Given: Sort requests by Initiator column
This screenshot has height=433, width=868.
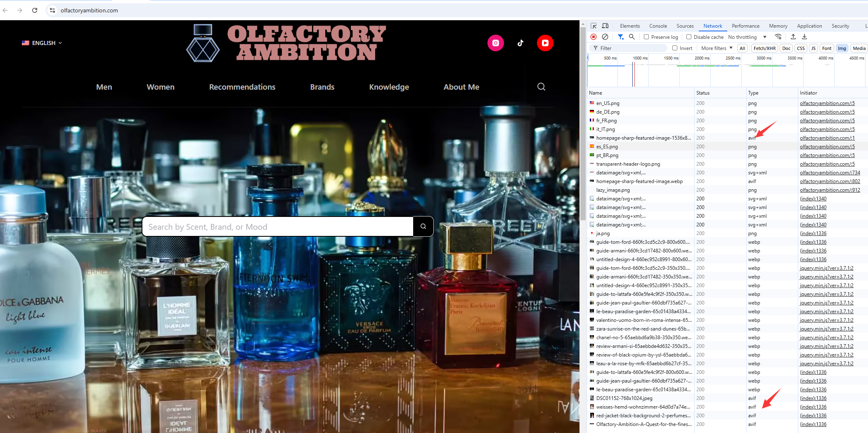Looking at the screenshot, I should tap(833, 93).
